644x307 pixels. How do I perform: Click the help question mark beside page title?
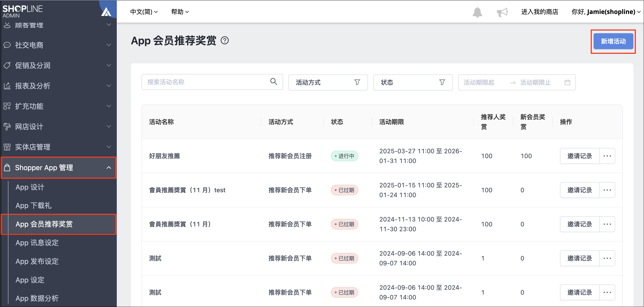(224, 40)
